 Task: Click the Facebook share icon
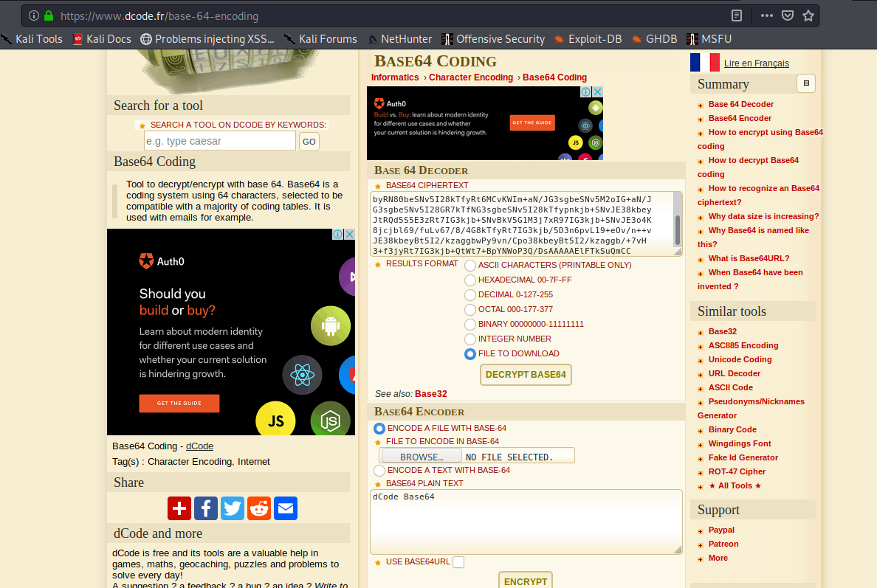(205, 508)
